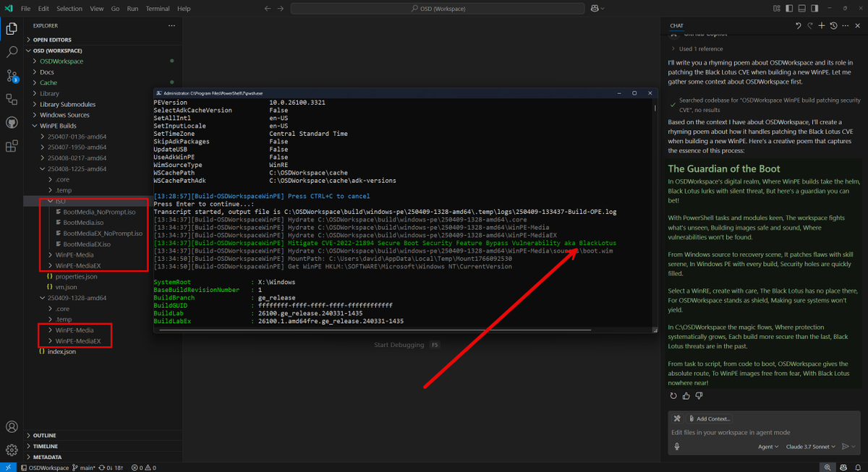Expand the Library Submodules folder
The image size is (868, 472).
coord(67,104)
